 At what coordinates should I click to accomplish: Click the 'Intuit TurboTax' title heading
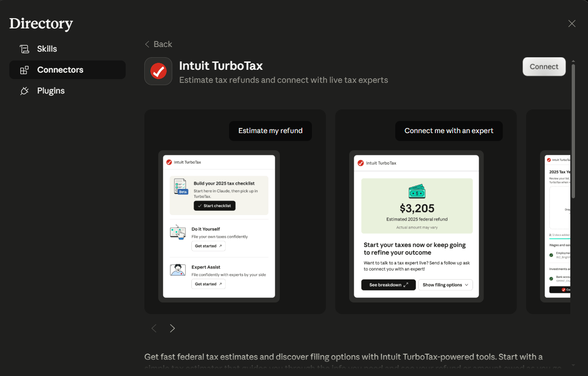tap(221, 66)
